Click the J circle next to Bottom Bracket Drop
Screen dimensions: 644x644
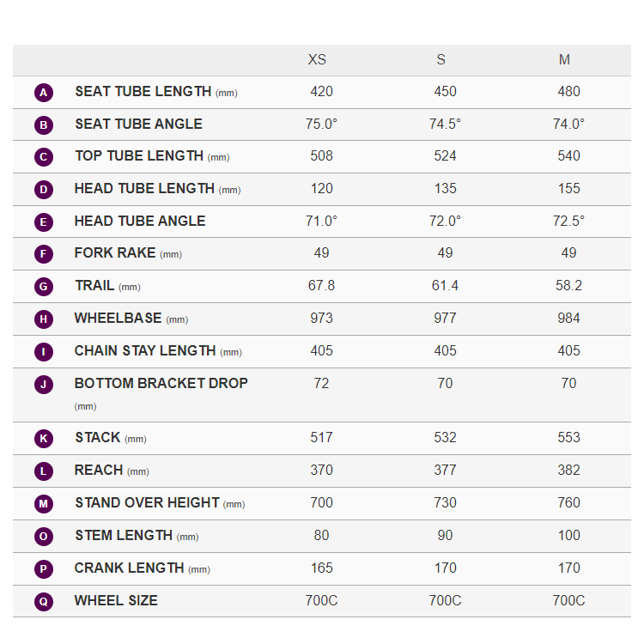pyautogui.click(x=44, y=385)
